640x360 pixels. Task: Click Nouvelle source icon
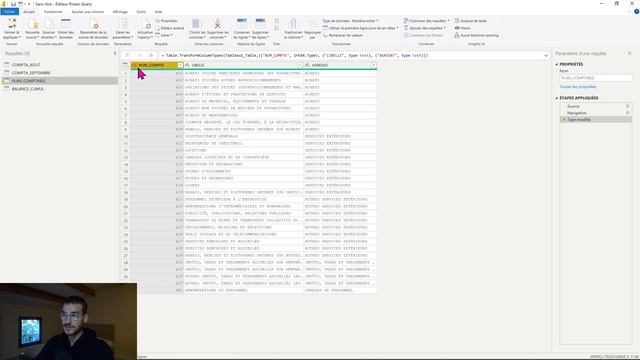point(33,24)
